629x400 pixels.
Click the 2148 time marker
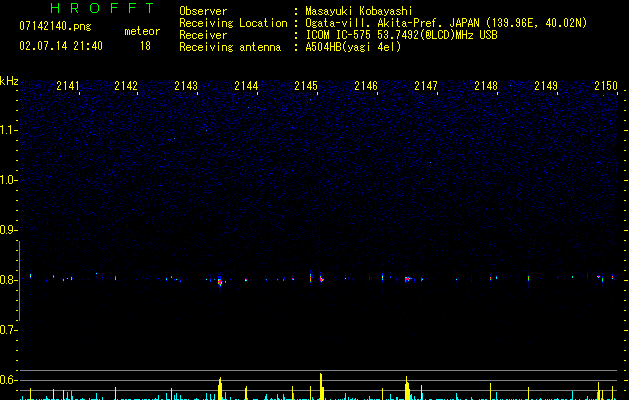(x=486, y=86)
